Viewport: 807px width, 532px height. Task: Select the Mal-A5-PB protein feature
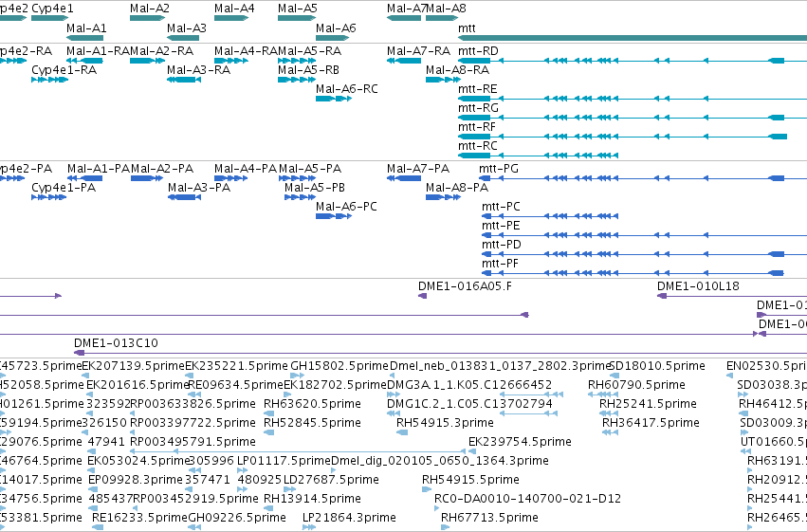(300, 197)
